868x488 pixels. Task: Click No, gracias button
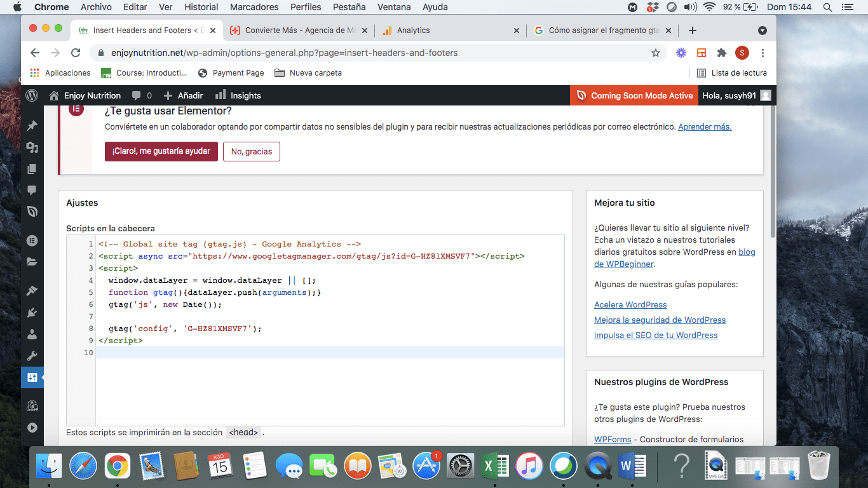[x=252, y=151]
